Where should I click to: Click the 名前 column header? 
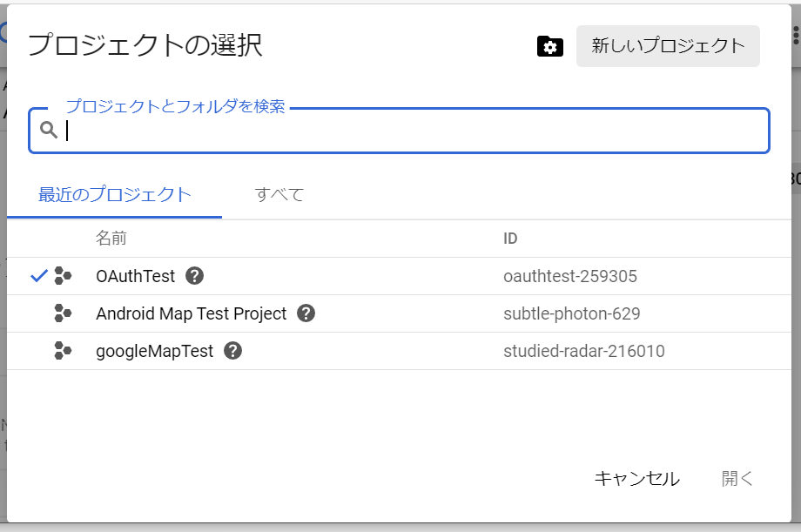coord(111,239)
